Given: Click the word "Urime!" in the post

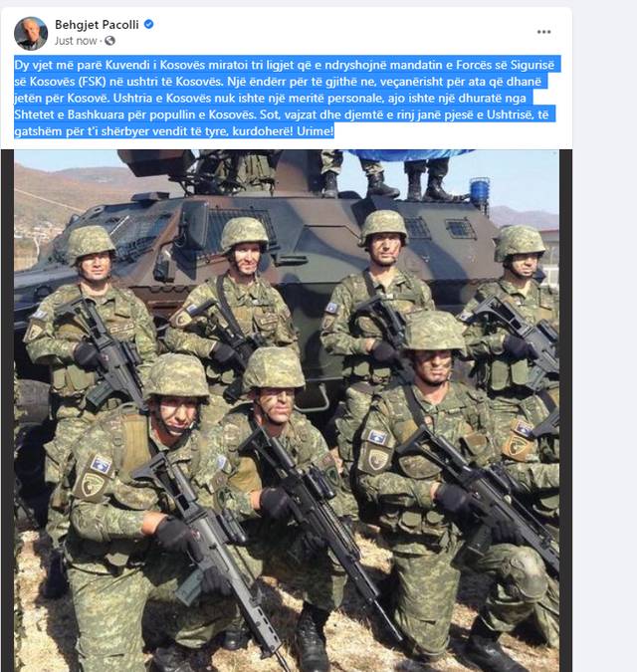Looking at the screenshot, I should (315, 131).
